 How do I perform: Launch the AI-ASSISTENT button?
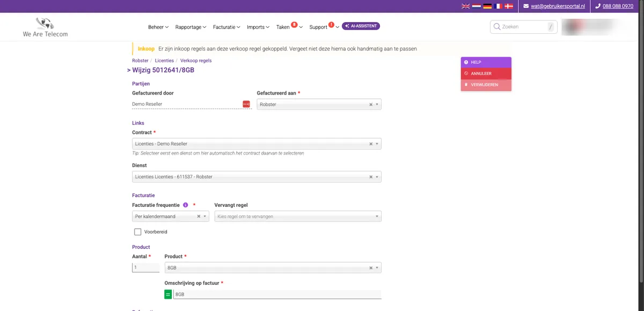[x=361, y=26]
